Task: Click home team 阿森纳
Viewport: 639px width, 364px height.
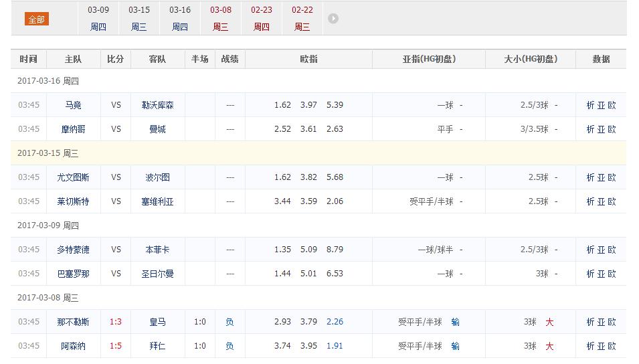Action: 74,346
